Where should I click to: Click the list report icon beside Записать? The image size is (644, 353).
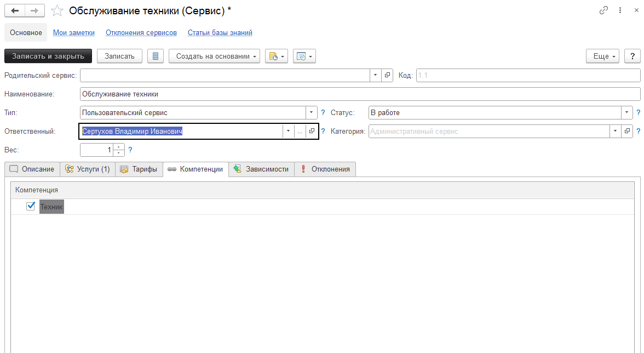tap(156, 56)
